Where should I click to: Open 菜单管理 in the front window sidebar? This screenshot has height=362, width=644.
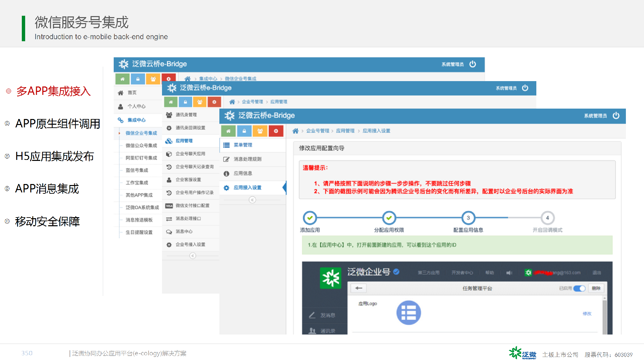point(253,145)
